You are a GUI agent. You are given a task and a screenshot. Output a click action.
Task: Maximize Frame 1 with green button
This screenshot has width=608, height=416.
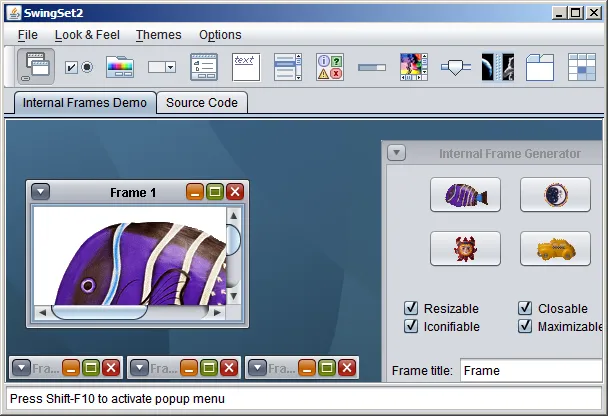215,192
